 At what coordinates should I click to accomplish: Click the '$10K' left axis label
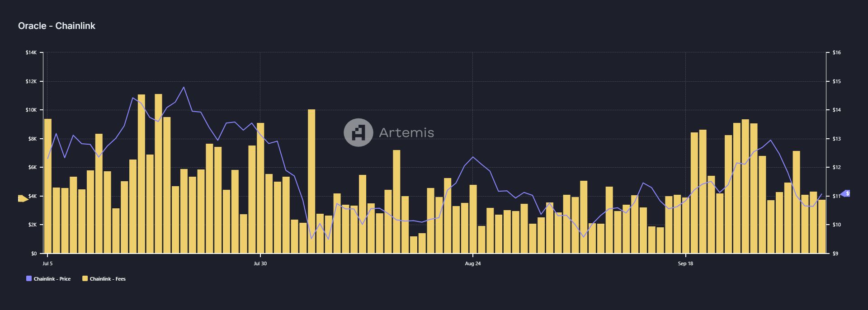pyautogui.click(x=31, y=110)
